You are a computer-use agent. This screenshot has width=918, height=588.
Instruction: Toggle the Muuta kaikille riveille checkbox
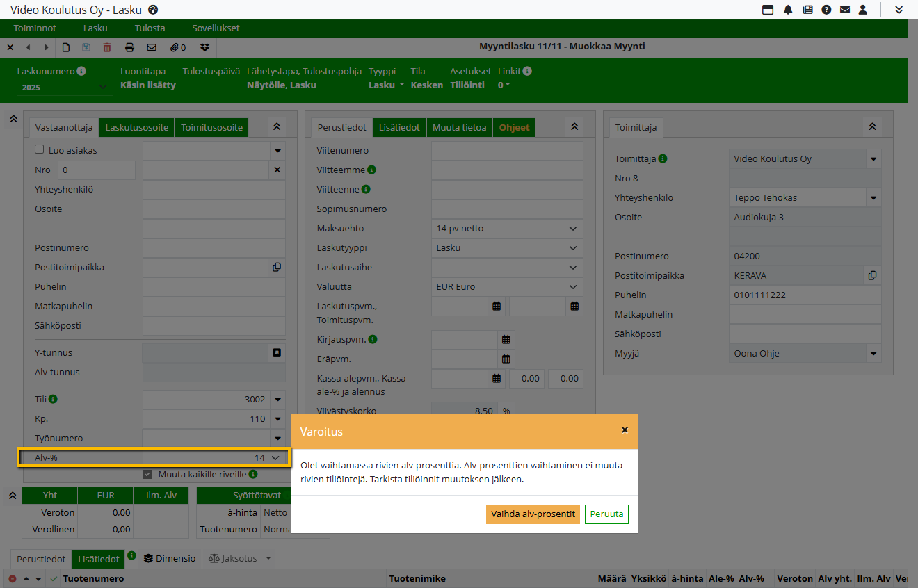147,474
